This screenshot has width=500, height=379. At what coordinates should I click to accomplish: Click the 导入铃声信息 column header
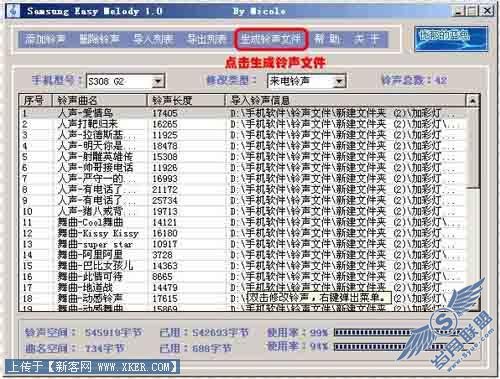point(346,100)
